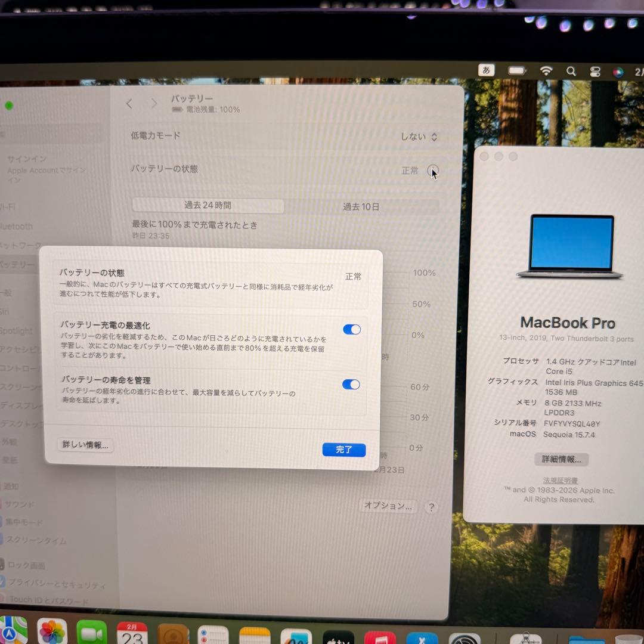
Task: Open App Store from the Dock
Action: point(422,638)
